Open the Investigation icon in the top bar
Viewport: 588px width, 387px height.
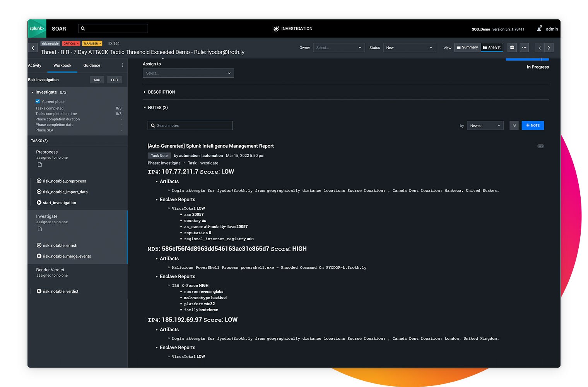point(276,28)
